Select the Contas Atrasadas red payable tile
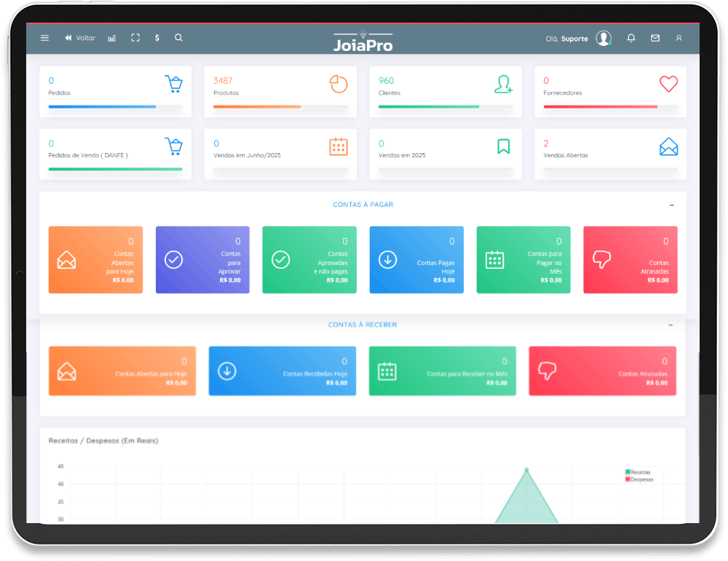This screenshot has height=561, width=728. point(630,260)
